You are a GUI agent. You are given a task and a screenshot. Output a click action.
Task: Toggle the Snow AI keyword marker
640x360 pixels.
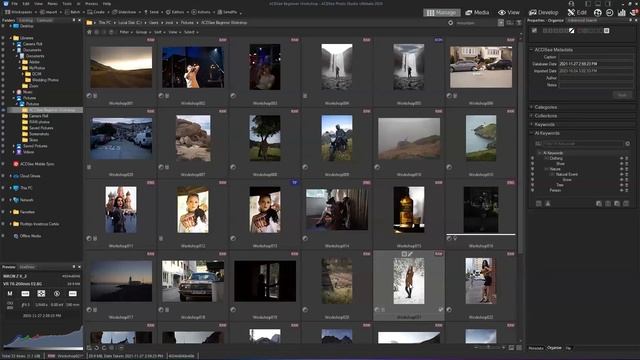[532, 180]
